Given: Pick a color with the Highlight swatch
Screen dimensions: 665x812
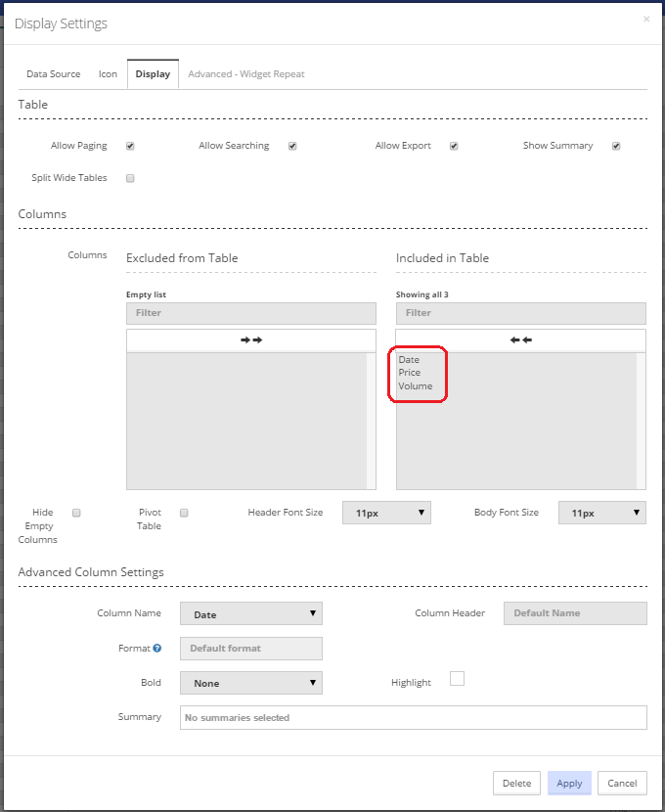Looking at the screenshot, I should [x=457, y=678].
